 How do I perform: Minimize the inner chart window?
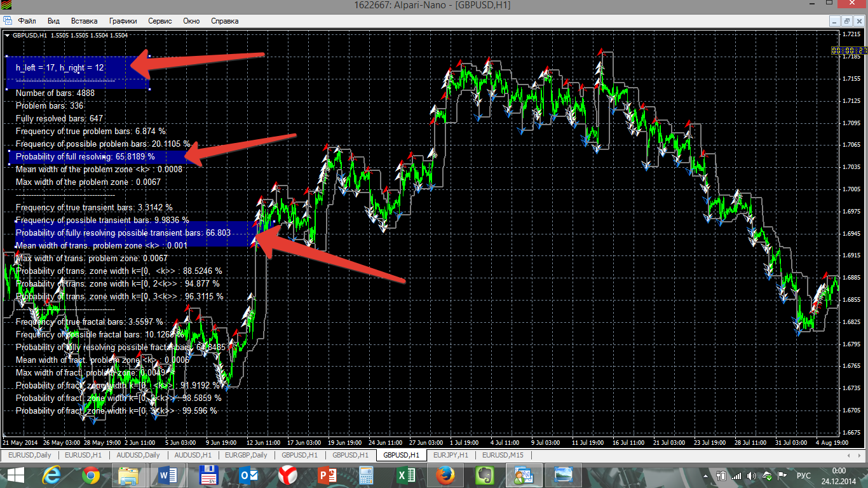tap(836, 21)
